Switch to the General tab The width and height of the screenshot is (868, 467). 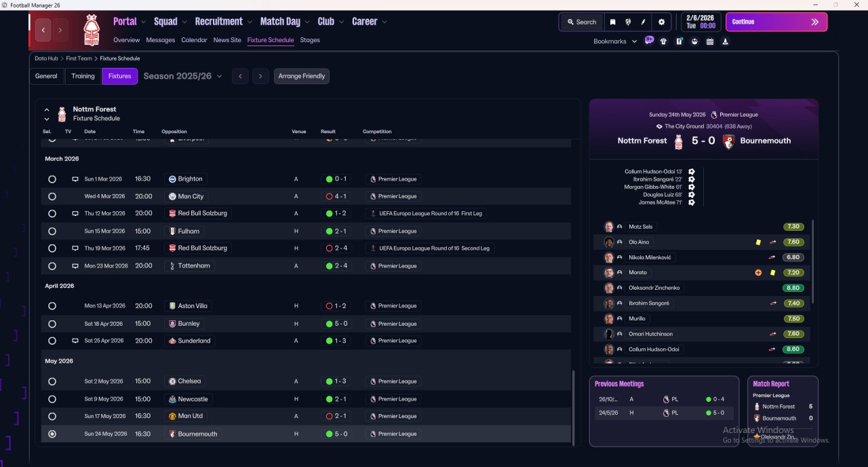coord(46,76)
